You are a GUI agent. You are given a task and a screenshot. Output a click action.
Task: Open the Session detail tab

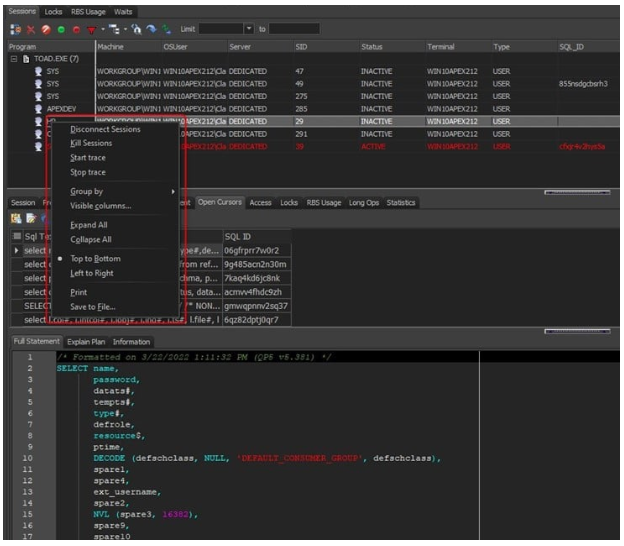[x=23, y=203]
